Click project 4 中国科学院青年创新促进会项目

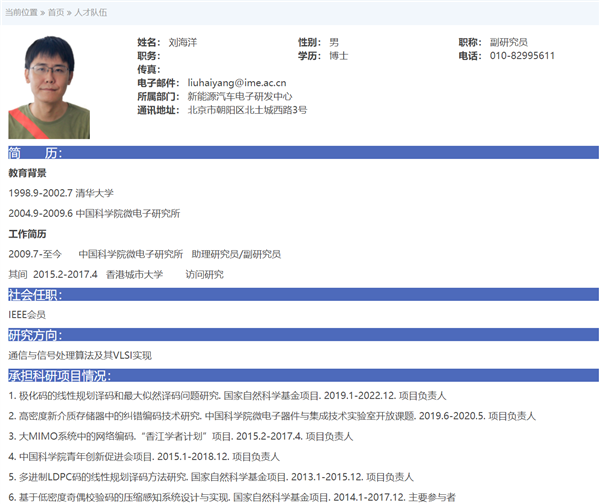(144, 457)
